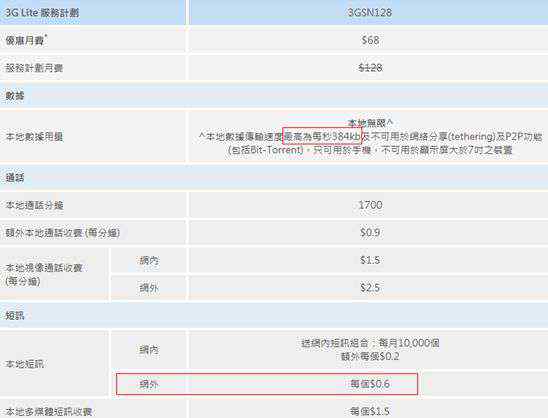Click the '服務計劃月費' row label
Viewport: 548px width, 418px height.
click(34, 68)
